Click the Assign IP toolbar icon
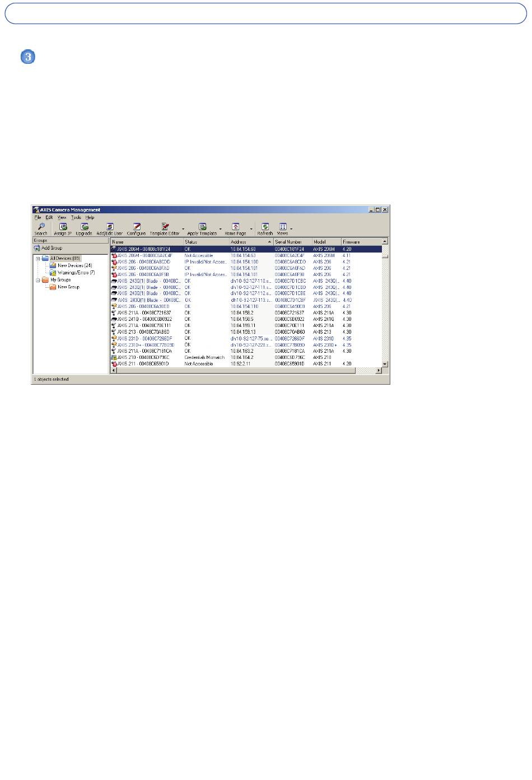 point(63,227)
